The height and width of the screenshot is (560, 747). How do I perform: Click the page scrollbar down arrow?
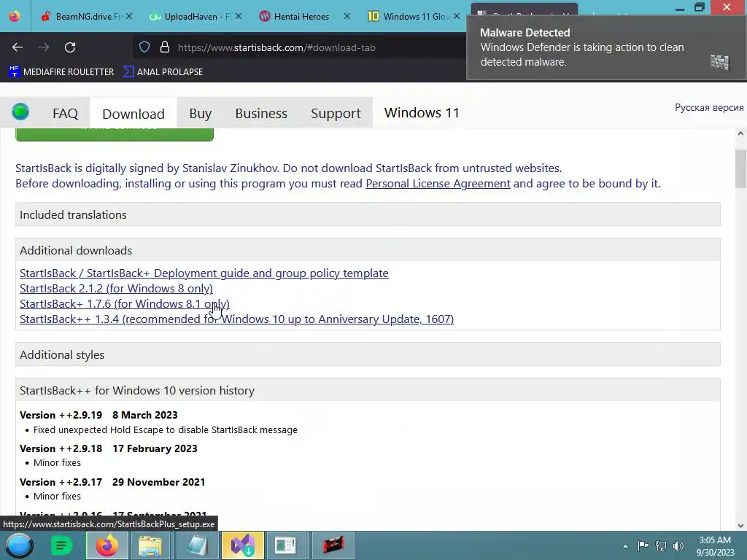point(740,526)
